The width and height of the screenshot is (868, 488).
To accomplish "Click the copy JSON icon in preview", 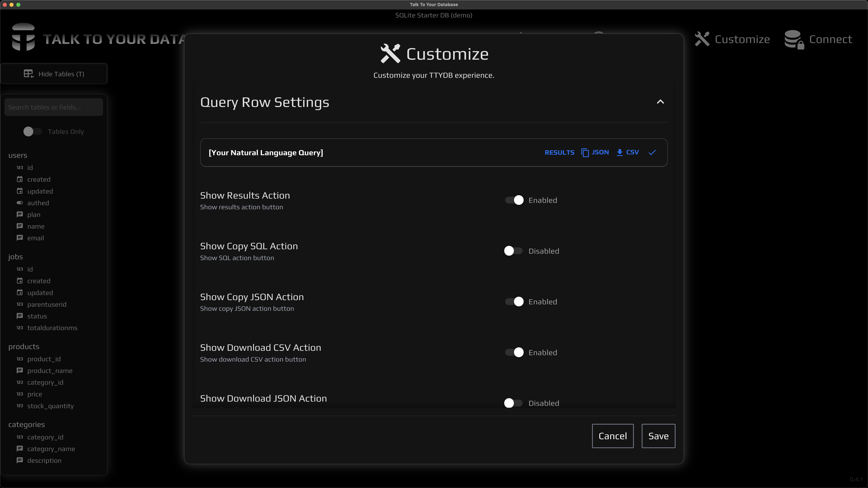I will click(585, 152).
